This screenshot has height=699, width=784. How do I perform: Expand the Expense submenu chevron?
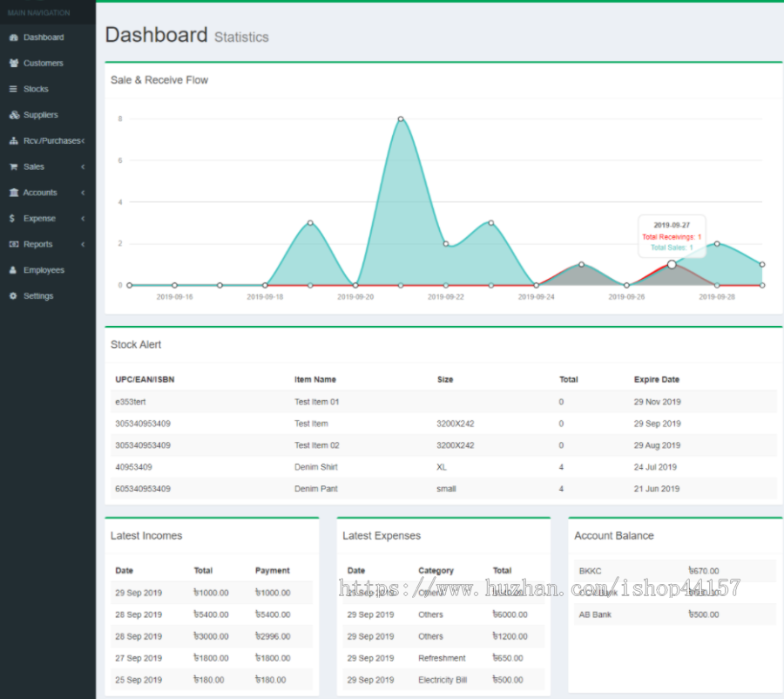(x=83, y=218)
